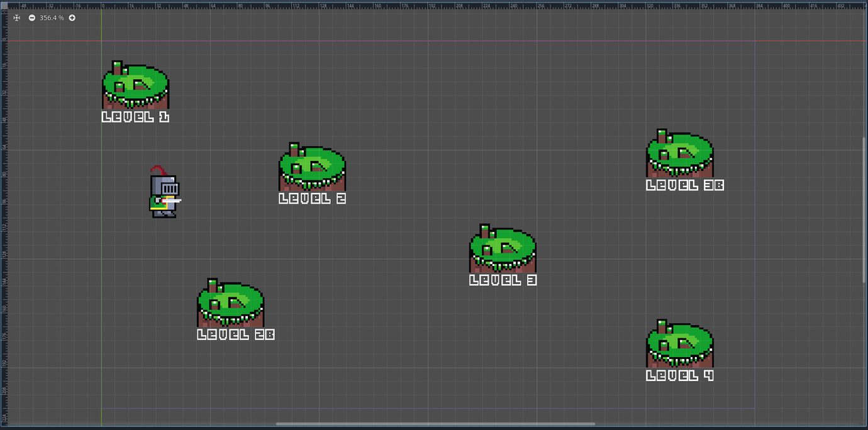Click the "LEVEL 2B" label text
The width and height of the screenshot is (868, 430).
coord(236,334)
